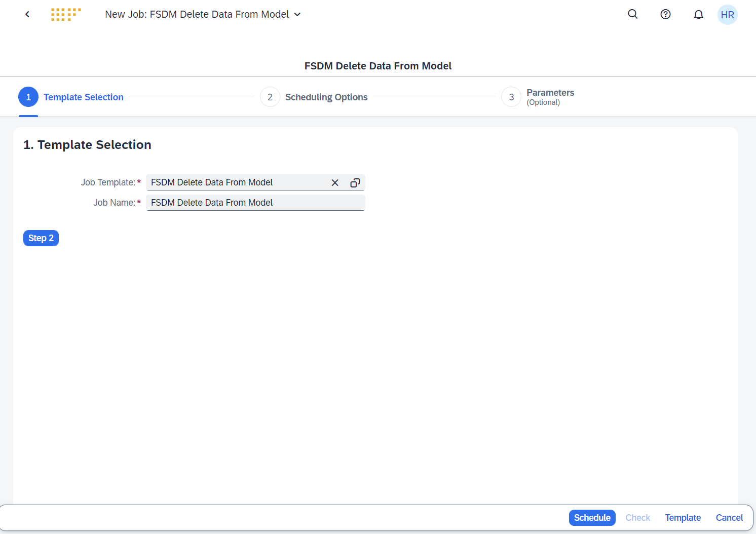Viewport: 756px width, 534px height.
Task: Expand the New Job title dropdown chevron
Action: [x=297, y=14]
